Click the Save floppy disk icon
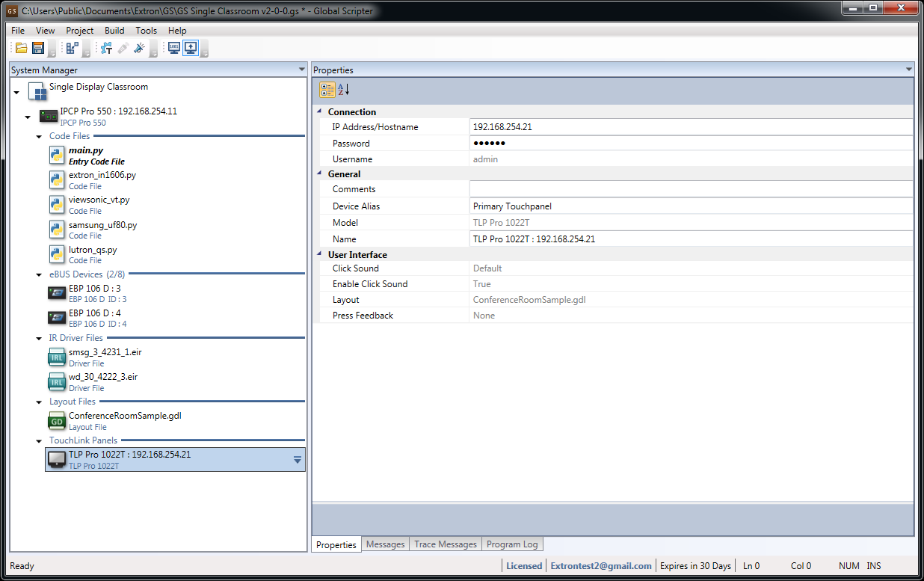Screen dimensions: 924x581 pos(37,49)
